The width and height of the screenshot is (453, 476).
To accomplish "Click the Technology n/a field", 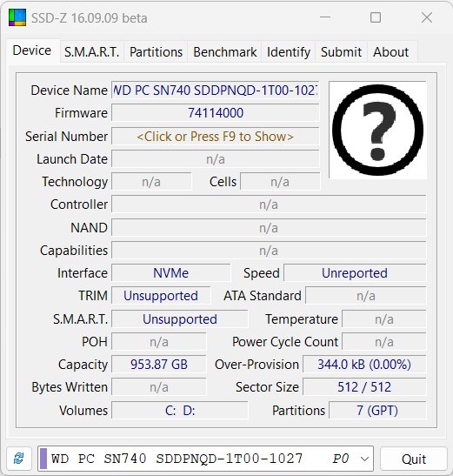I will (x=151, y=182).
